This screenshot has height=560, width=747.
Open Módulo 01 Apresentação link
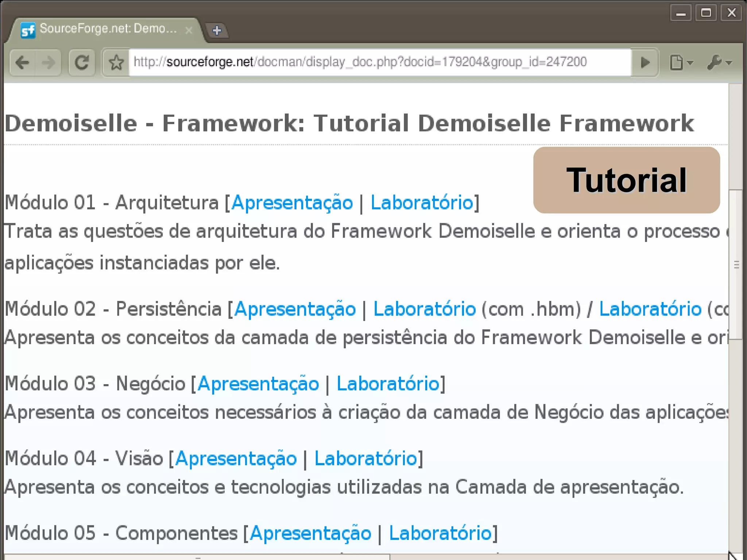click(x=292, y=203)
